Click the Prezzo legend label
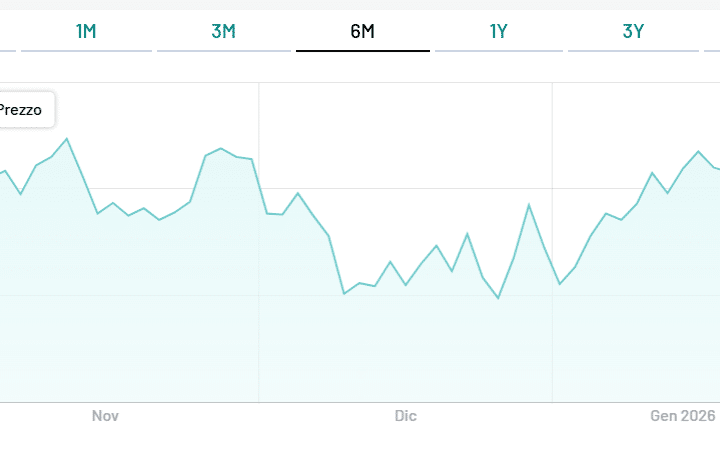The height and width of the screenshot is (453, 720). point(21,110)
